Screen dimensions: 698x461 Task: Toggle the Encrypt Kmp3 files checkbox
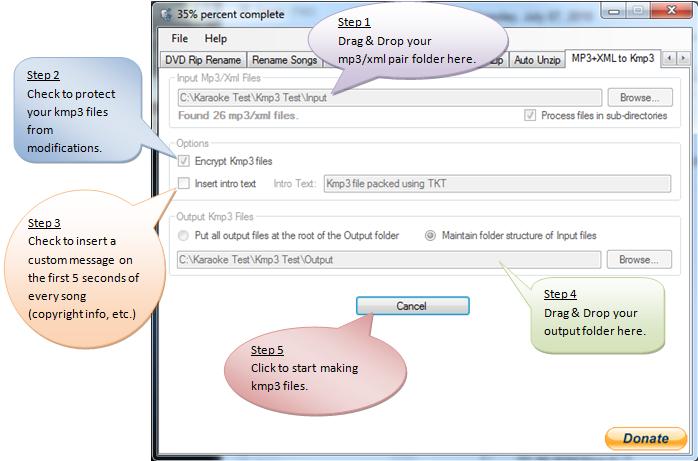[x=184, y=161]
